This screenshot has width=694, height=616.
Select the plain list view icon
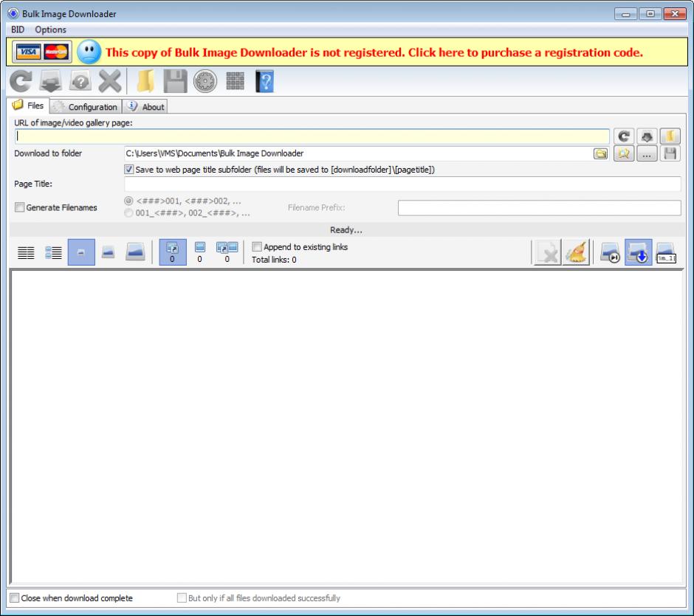[x=26, y=252]
